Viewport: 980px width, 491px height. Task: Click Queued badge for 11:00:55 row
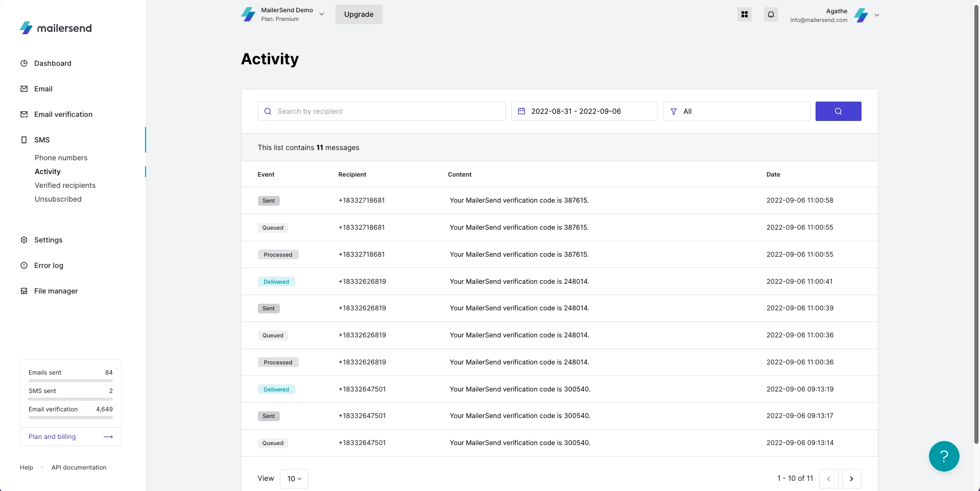coord(273,228)
